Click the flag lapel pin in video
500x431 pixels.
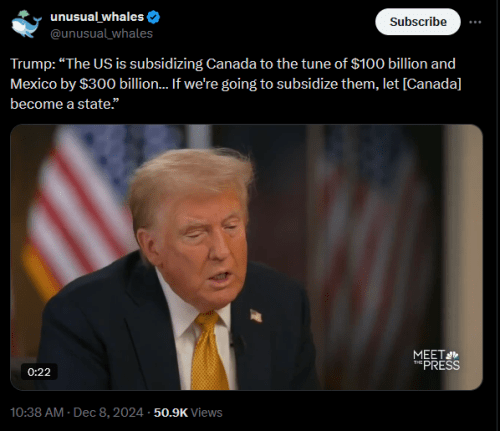pos(256,316)
